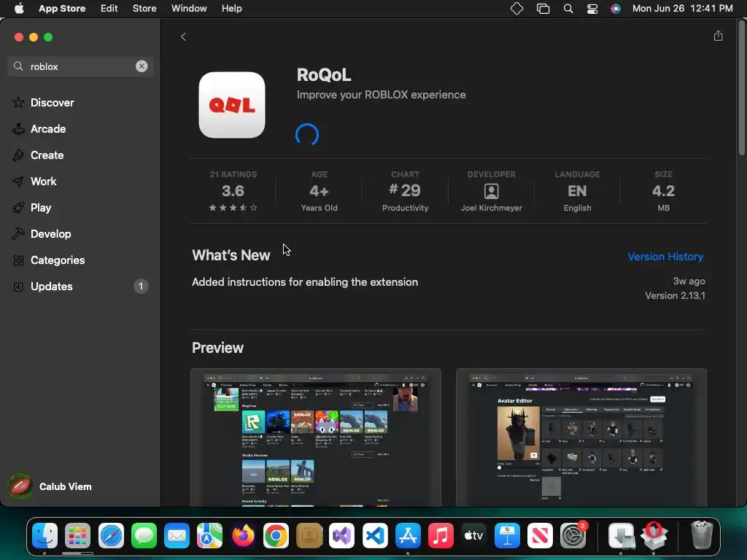This screenshot has width=747, height=560.
Task: Open Launchpad from the Dock
Action: (77, 536)
